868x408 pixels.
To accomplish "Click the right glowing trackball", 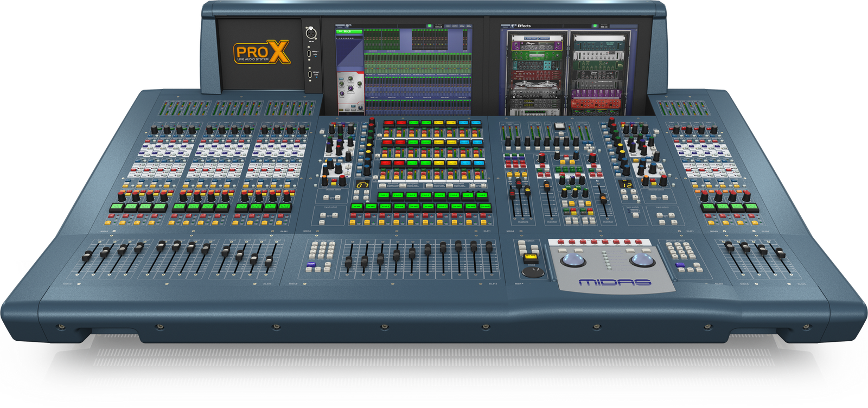I will (642, 260).
